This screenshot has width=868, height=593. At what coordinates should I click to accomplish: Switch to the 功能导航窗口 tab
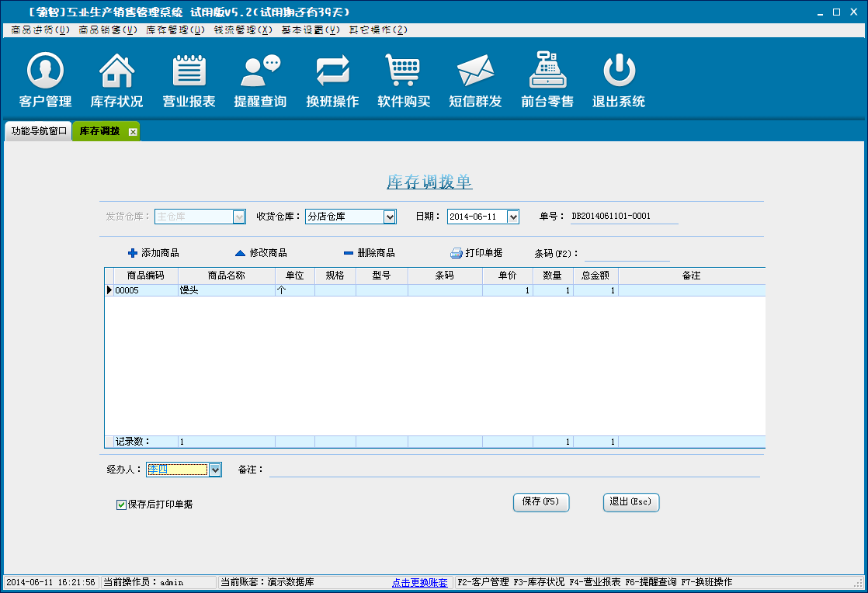point(39,131)
